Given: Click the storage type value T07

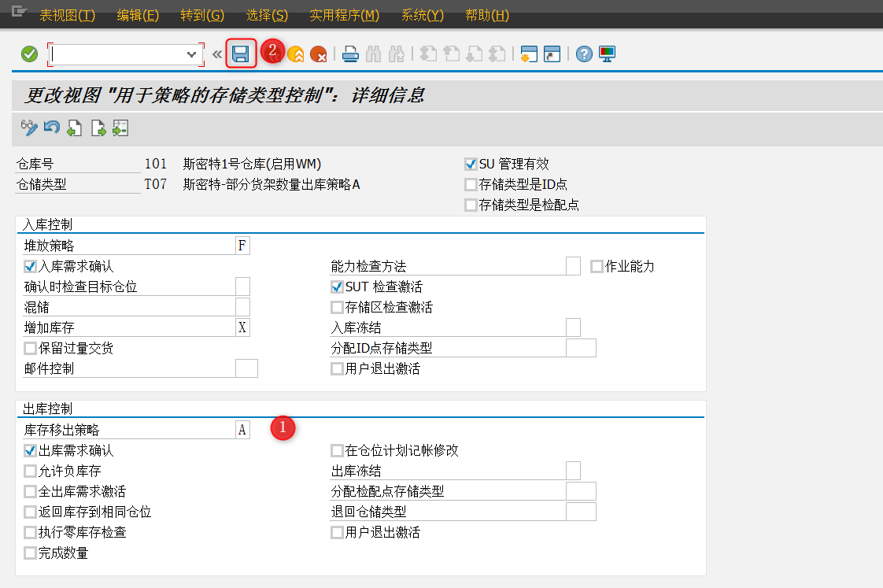Looking at the screenshot, I should [x=155, y=184].
